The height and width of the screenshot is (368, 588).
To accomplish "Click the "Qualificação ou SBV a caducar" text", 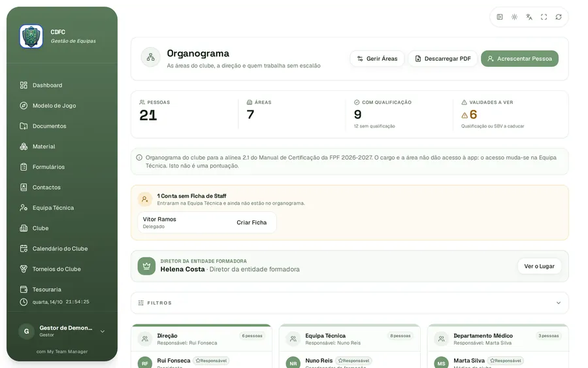I will [x=493, y=126].
